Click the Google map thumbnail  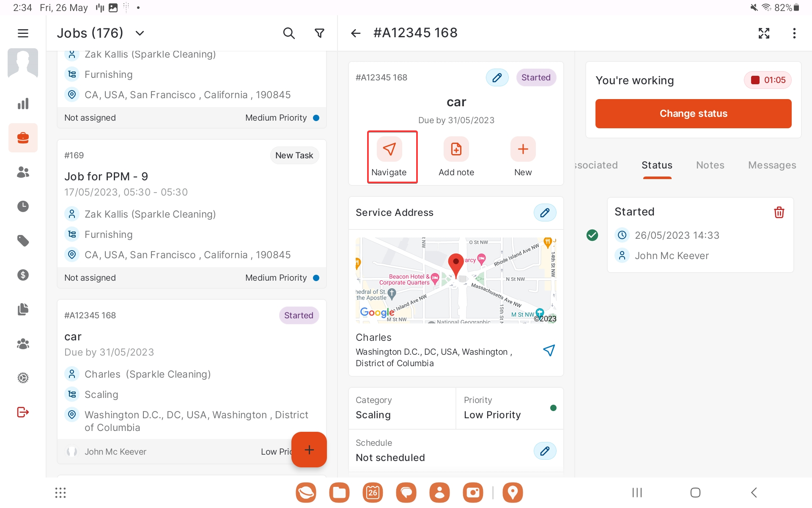[456, 280]
